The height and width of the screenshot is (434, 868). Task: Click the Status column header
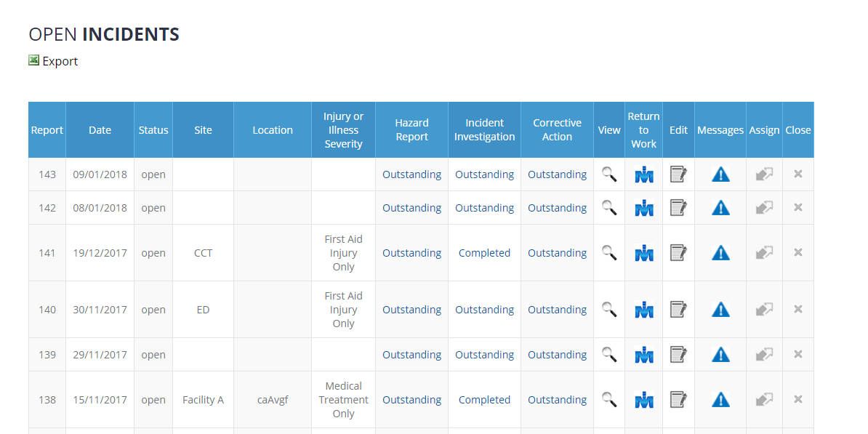pyautogui.click(x=153, y=129)
